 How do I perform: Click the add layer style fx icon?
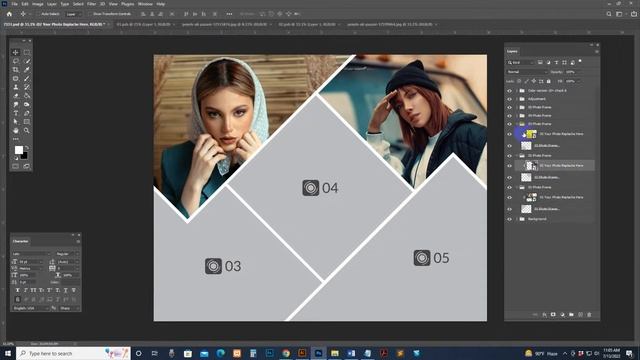(x=544, y=315)
